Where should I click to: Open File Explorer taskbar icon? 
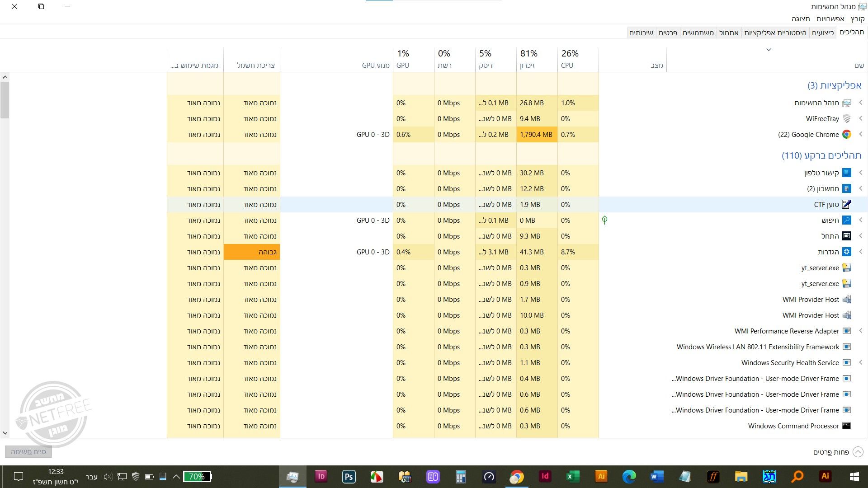741,476
